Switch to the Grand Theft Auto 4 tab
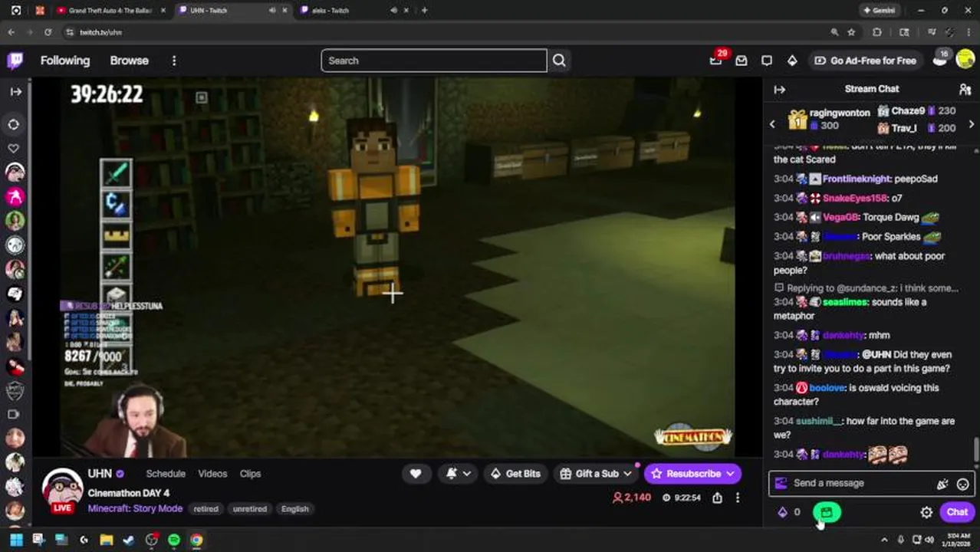The image size is (980, 552). (x=110, y=11)
